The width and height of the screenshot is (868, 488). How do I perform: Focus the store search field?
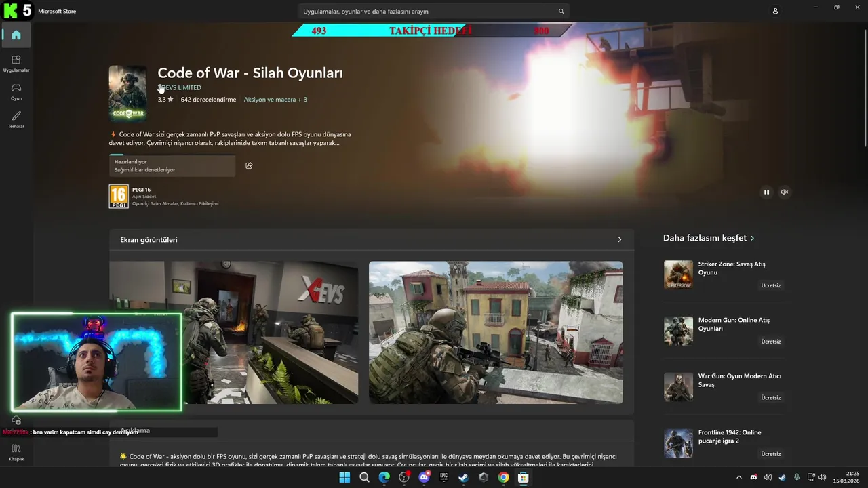tap(434, 12)
